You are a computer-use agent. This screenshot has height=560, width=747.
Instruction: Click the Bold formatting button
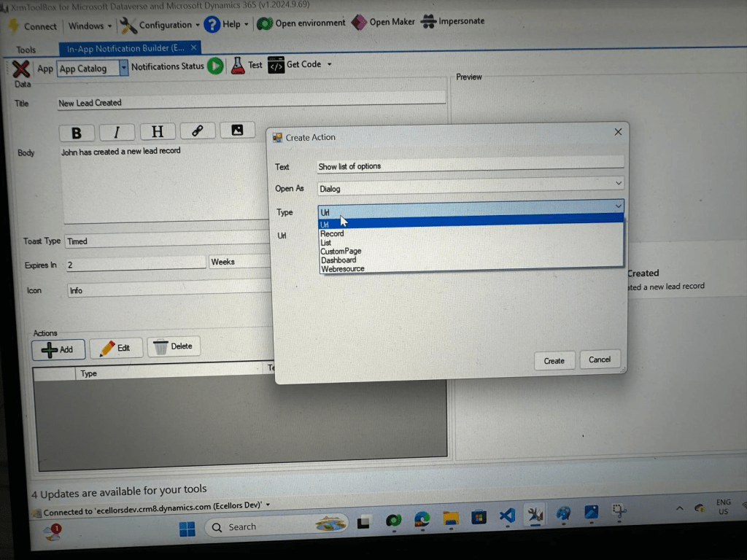pos(76,132)
